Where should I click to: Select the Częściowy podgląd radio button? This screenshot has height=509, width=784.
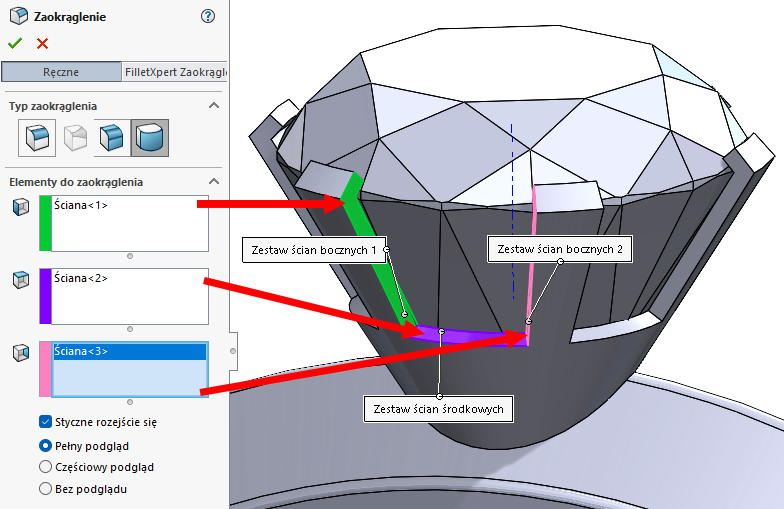tap(45, 467)
